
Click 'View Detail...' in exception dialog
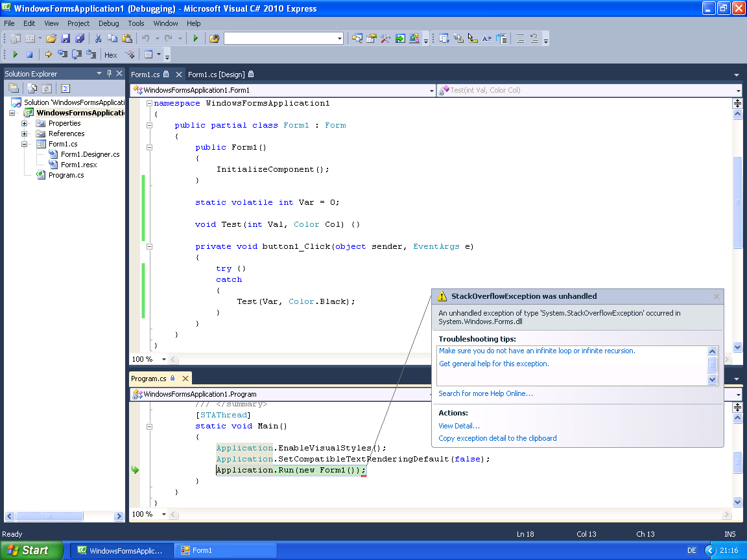pyautogui.click(x=459, y=426)
